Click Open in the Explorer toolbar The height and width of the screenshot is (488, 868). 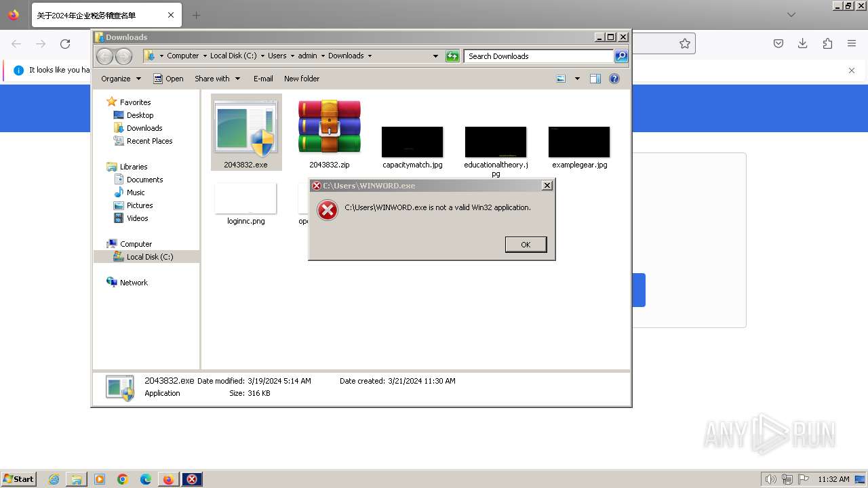click(x=168, y=79)
